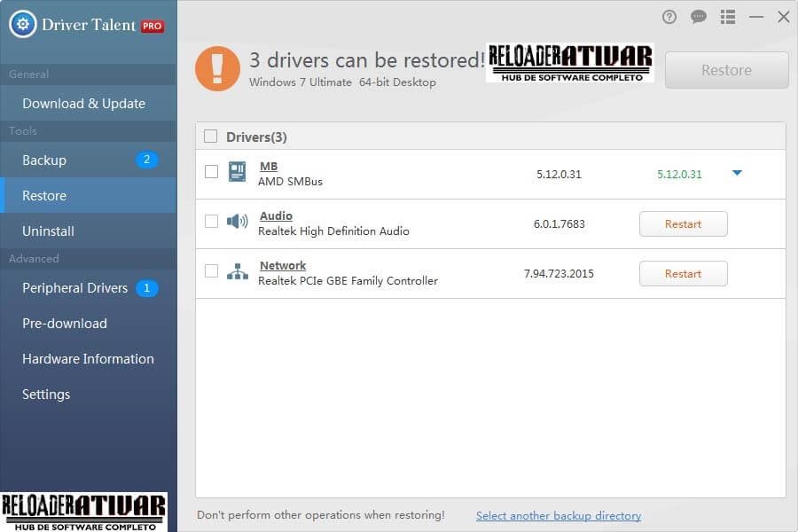Click the 'Don't perform other operations' notice

click(x=321, y=515)
